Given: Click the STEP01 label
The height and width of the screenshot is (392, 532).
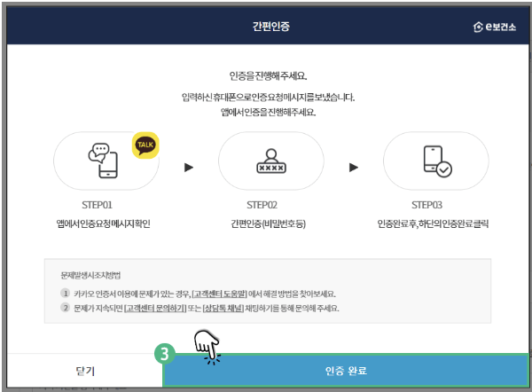Looking at the screenshot, I should [97, 205].
